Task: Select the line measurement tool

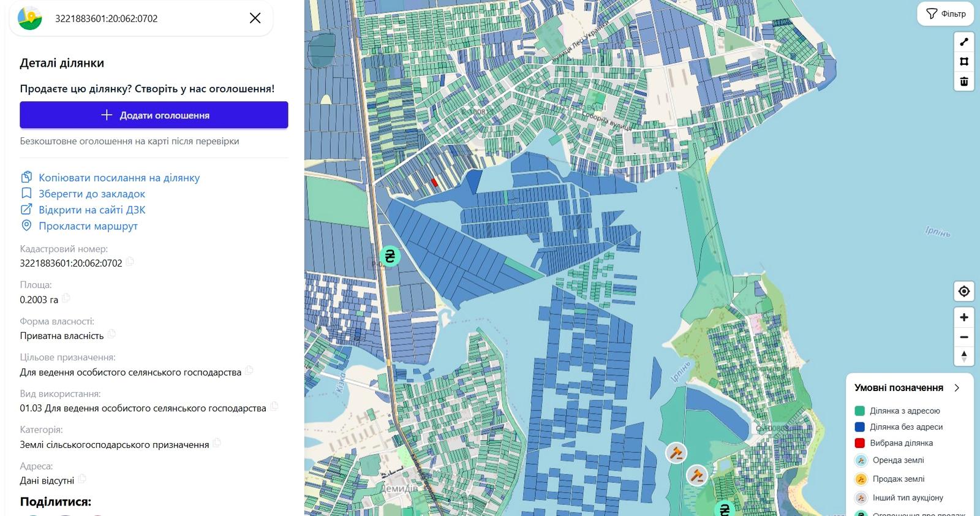Action: click(964, 42)
